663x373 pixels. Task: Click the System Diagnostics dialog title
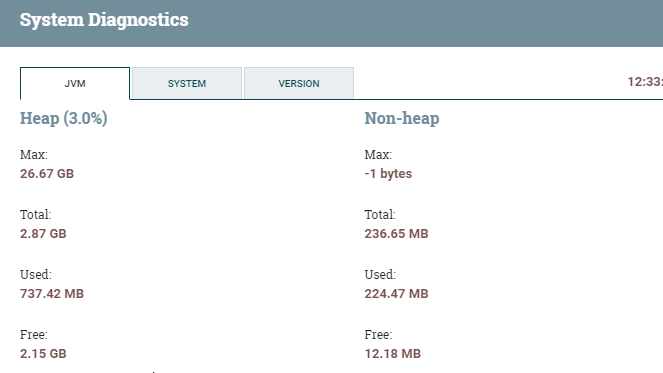(104, 20)
